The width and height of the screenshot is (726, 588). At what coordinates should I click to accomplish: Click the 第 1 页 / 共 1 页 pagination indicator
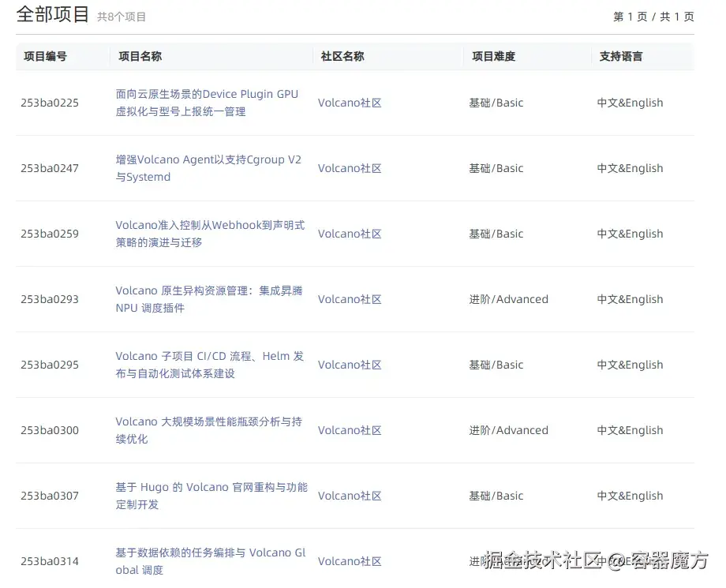pyautogui.click(x=653, y=17)
